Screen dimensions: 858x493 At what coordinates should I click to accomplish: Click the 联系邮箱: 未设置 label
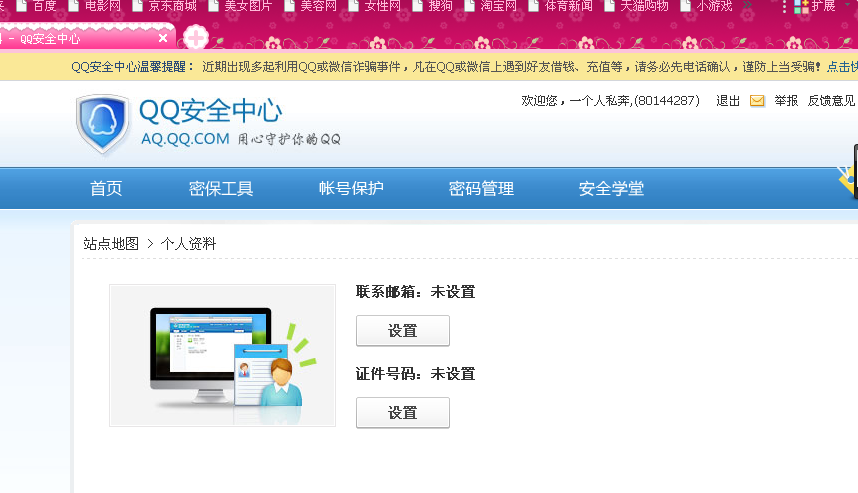click(415, 292)
